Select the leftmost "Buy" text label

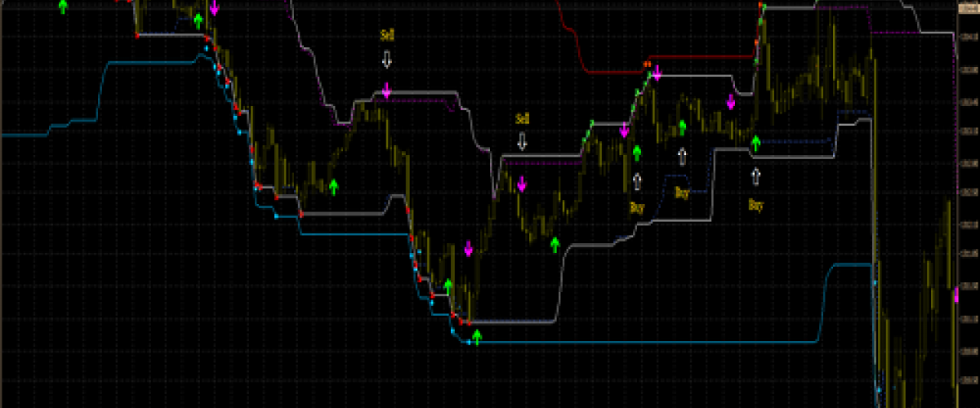click(x=637, y=208)
